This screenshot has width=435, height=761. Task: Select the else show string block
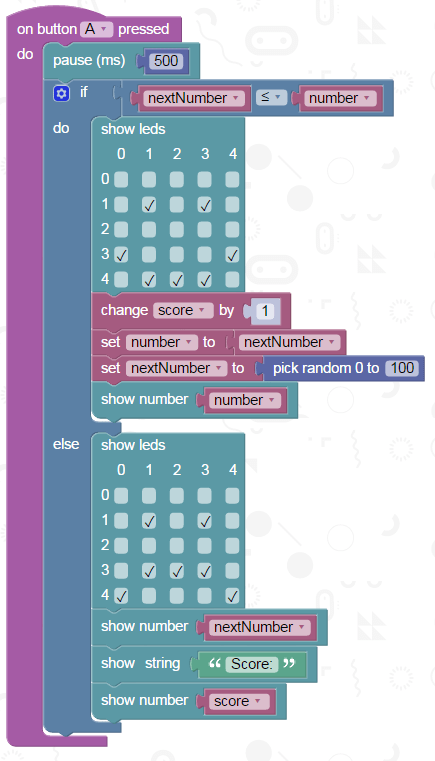click(204, 664)
